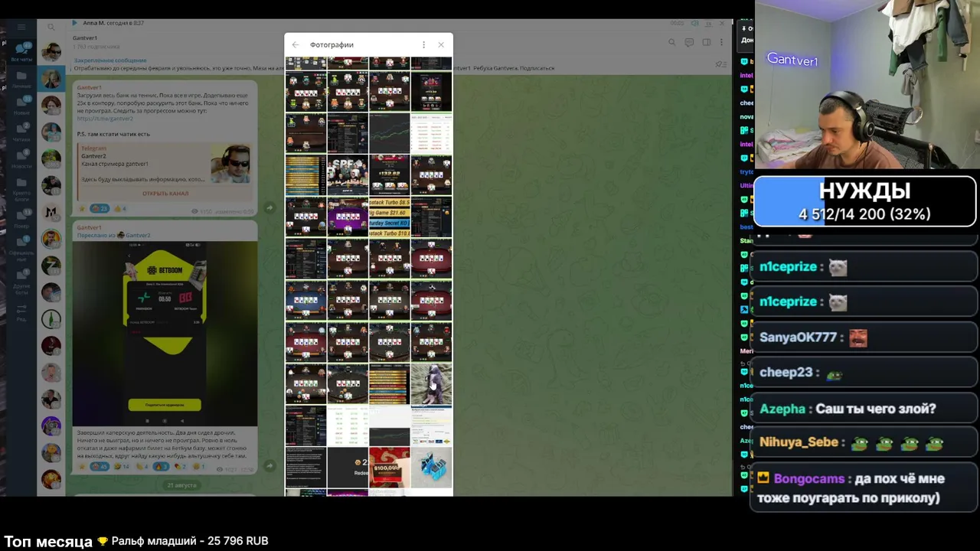Open the purple poker table thumbnail
This screenshot has width=980, height=551.
348,217
